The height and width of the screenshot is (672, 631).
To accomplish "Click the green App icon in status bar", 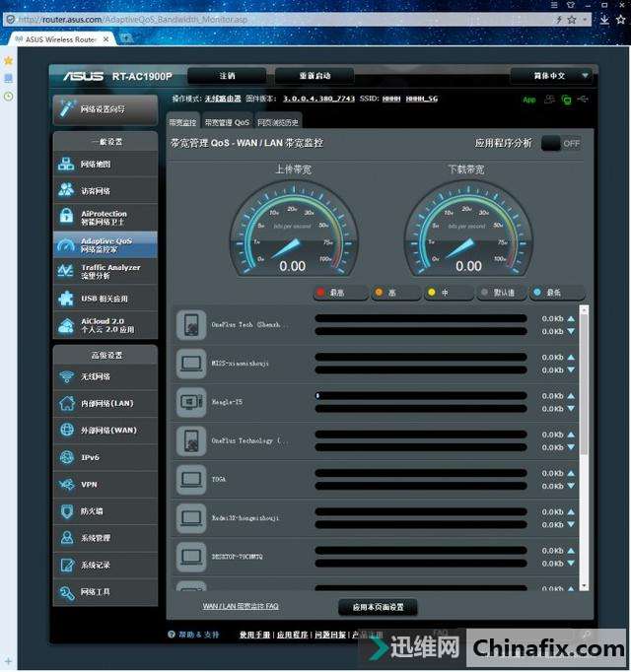I will 529,100.
